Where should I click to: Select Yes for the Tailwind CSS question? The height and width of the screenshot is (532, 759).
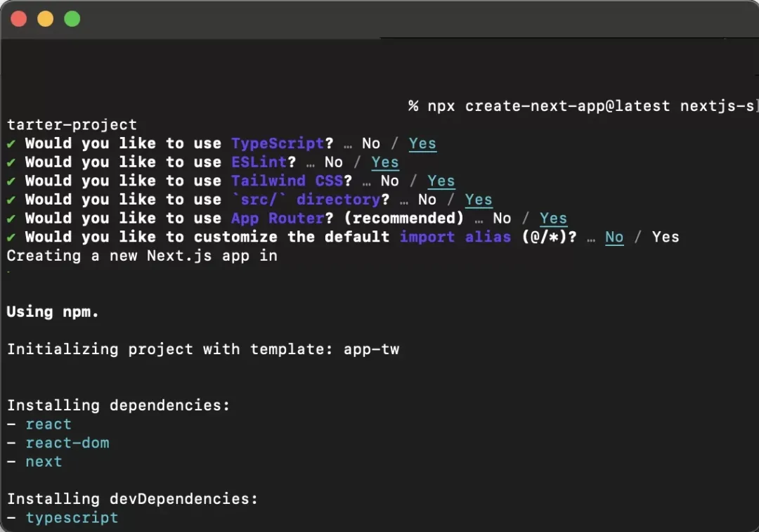point(441,181)
